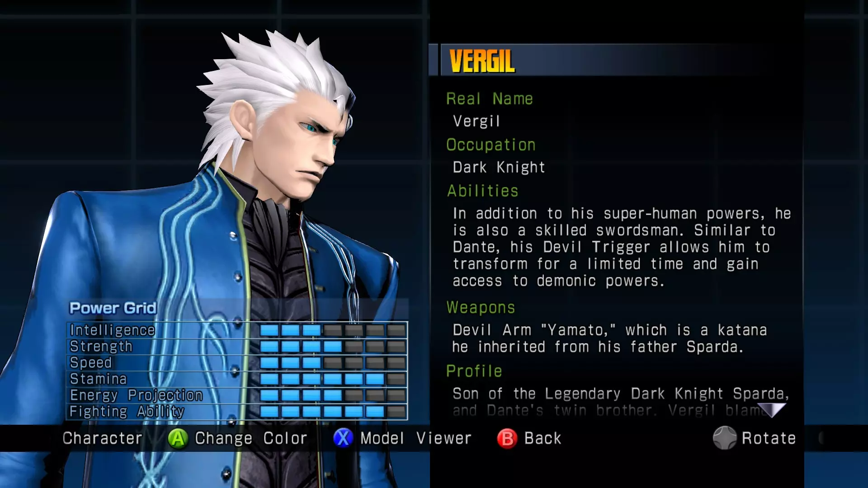This screenshot has height=488, width=868.
Task: Click the Rotate label text
Action: (x=769, y=438)
